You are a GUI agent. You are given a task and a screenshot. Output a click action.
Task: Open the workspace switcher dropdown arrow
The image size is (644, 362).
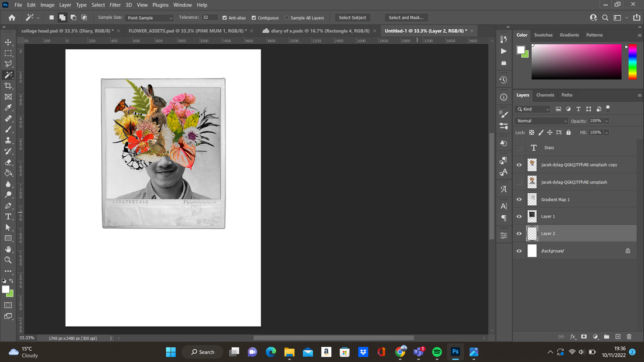(627, 18)
